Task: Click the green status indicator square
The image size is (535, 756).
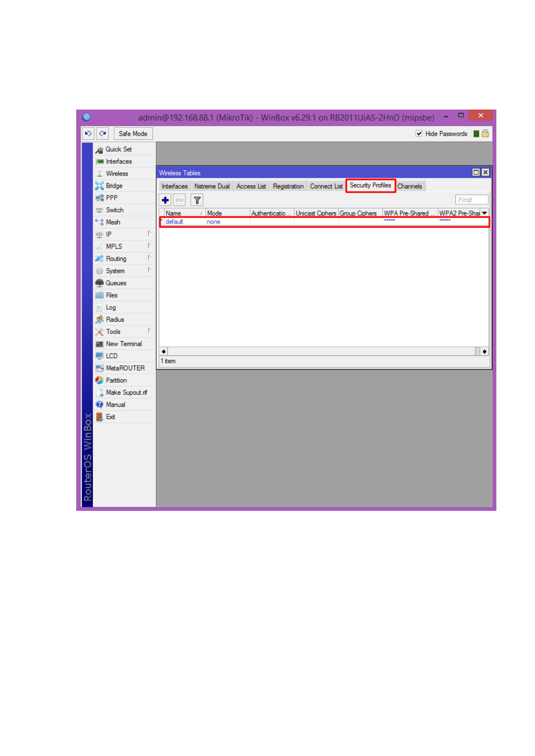Action: 476,134
